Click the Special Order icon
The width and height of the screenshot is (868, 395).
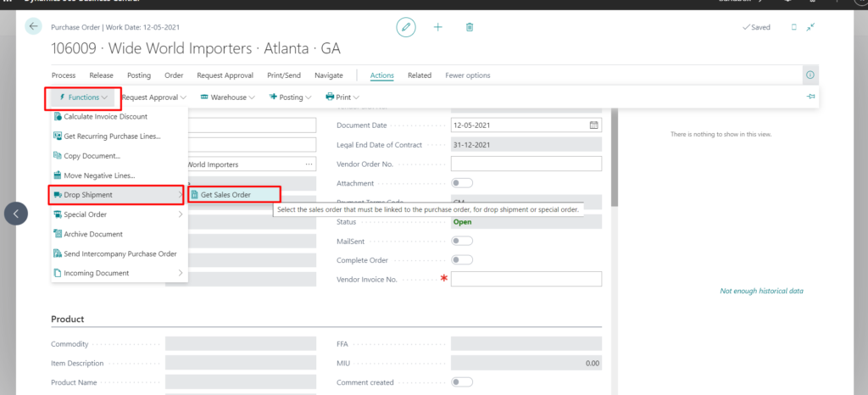(58, 214)
